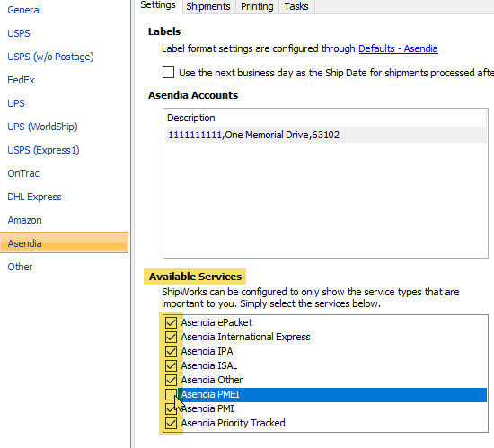Open the Other provider section
The width and height of the screenshot is (494, 448).
click(20, 267)
